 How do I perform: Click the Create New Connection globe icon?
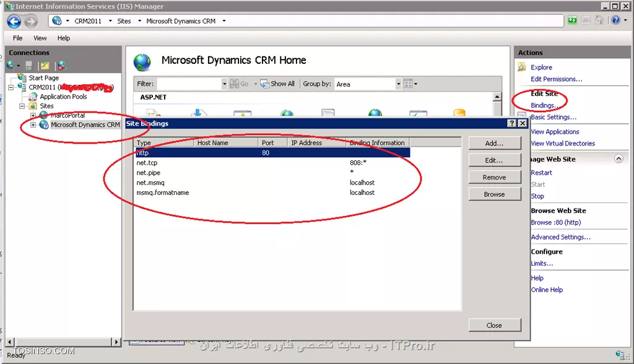(11, 65)
